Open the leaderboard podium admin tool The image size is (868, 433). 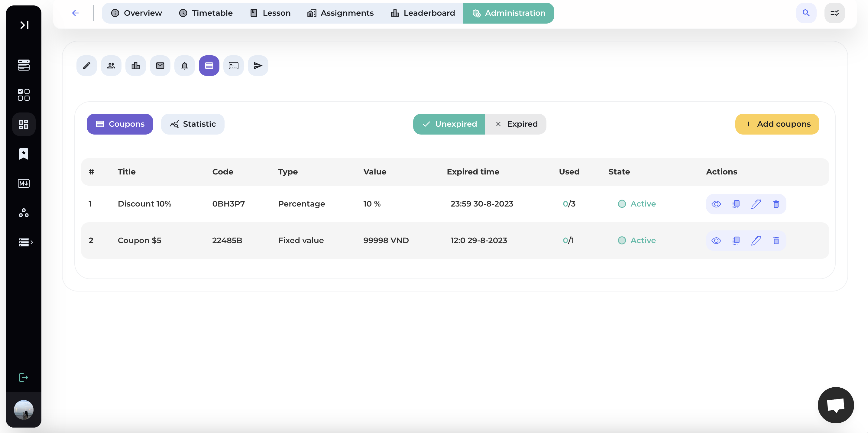[135, 66]
